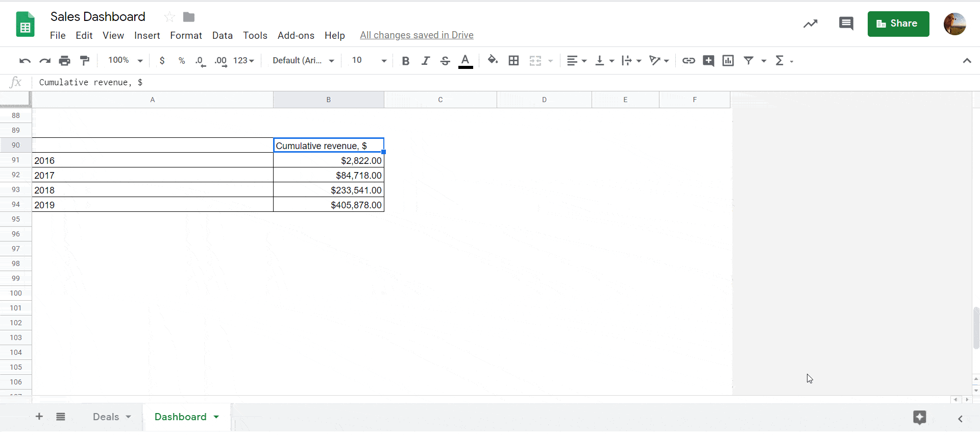Expand filter views arrow
This screenshot has width=980, height=435.
764,61
